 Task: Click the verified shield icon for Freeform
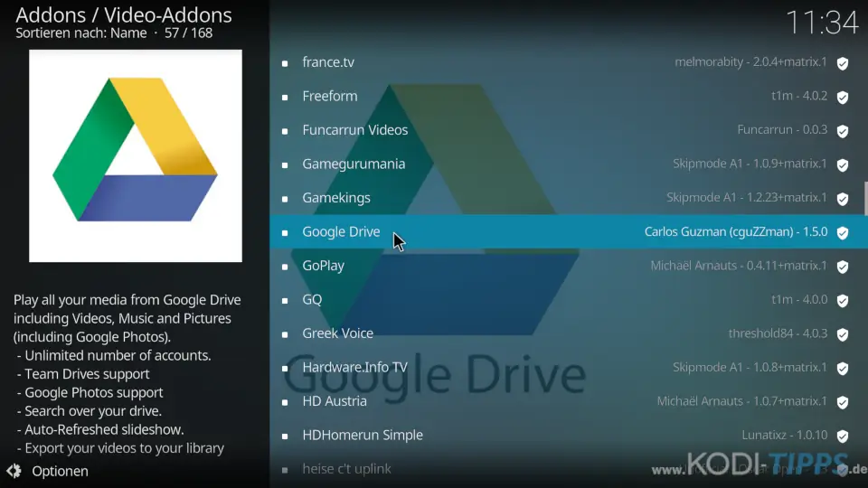843,98
